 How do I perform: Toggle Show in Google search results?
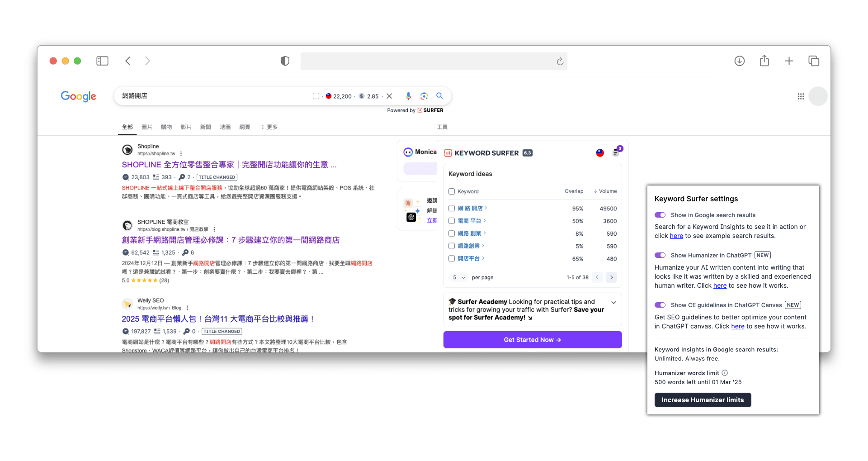(x=660, y=215)
